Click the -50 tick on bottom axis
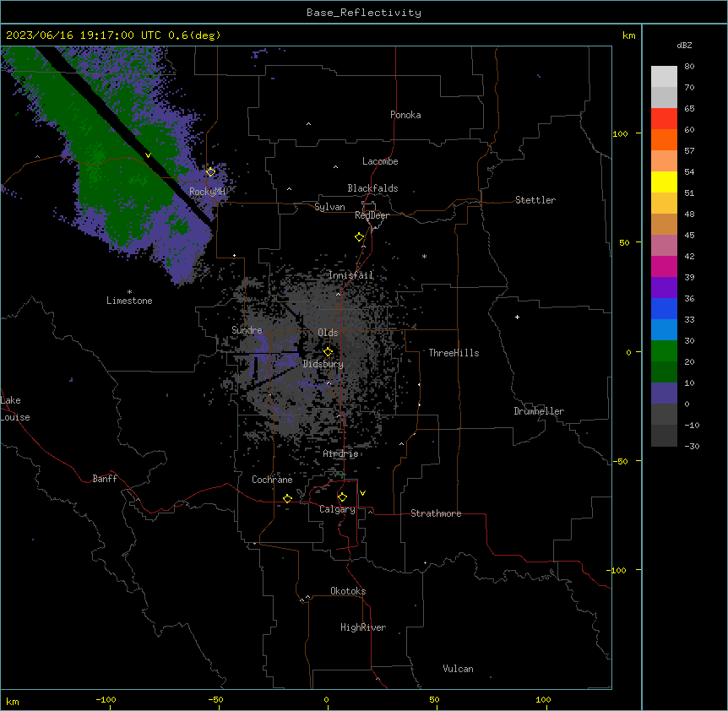The height and width of the screenshot is (711, 728). pos(216,699)
